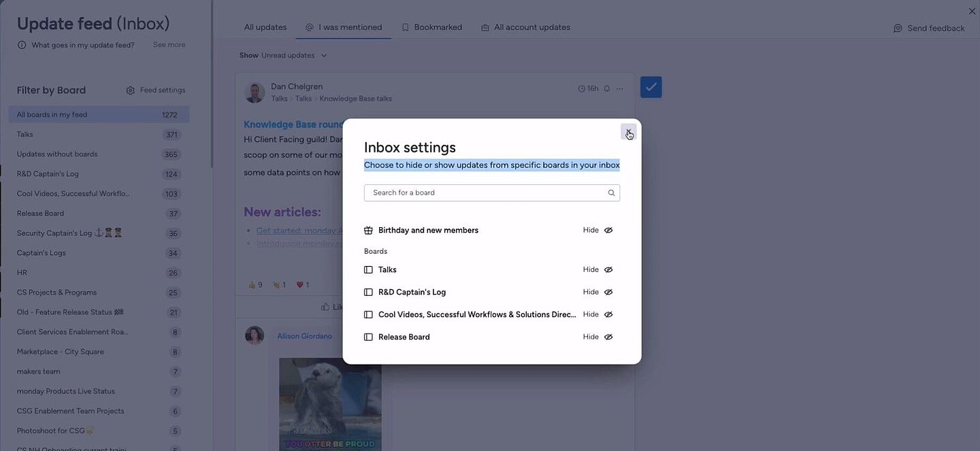Viewport: 980px width, 451px height.
Task: Click the bookmark icon on Bookmarked tab
Action: pyautogui.click(x=405, y=27)
